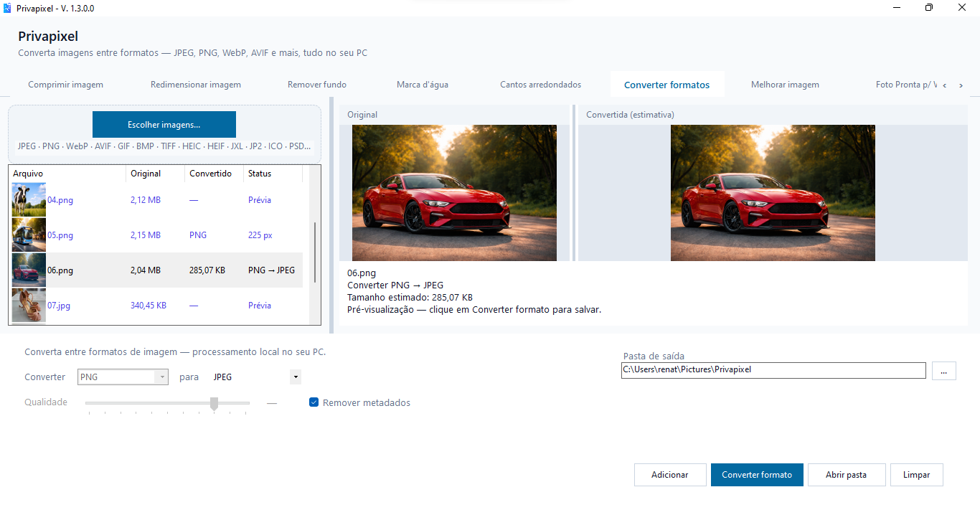The image size is (980, 515).
Task: Uncheck the Remover metadados checkbox
Action: (x=314, y=402)
